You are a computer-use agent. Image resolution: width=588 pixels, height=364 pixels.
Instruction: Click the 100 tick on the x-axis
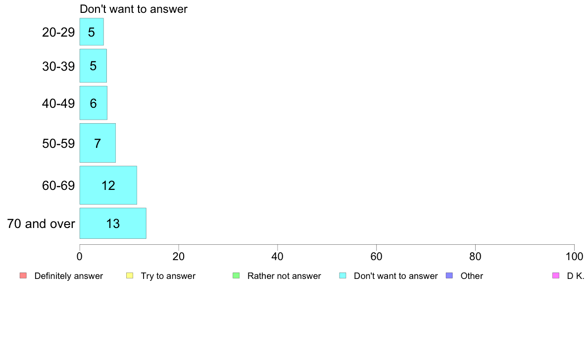[575, 256]
